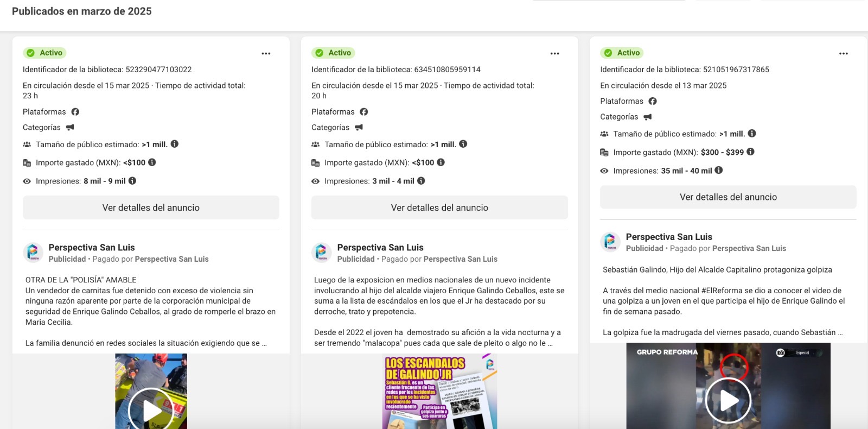Show audience size info for ad 523290477103022
The width and height of the screenshot is (868, 429).
175,144
